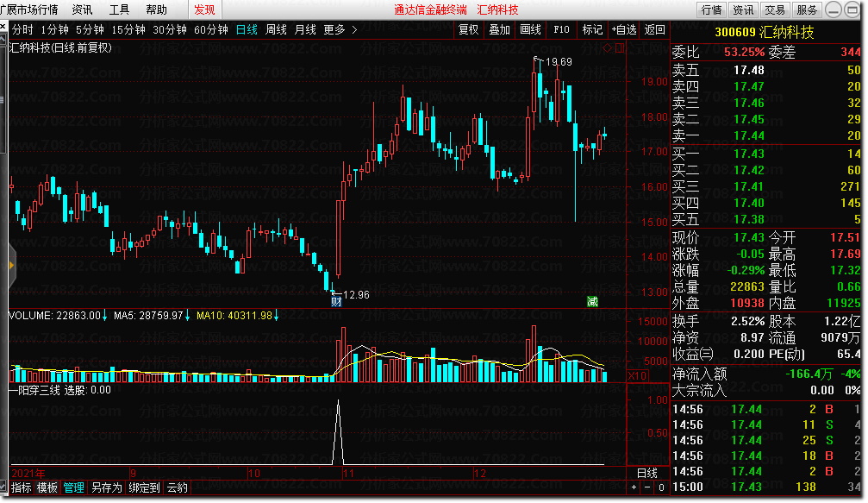
Task: Open the 资讯 menu in the menu bar
Action: tap(82, 10)
